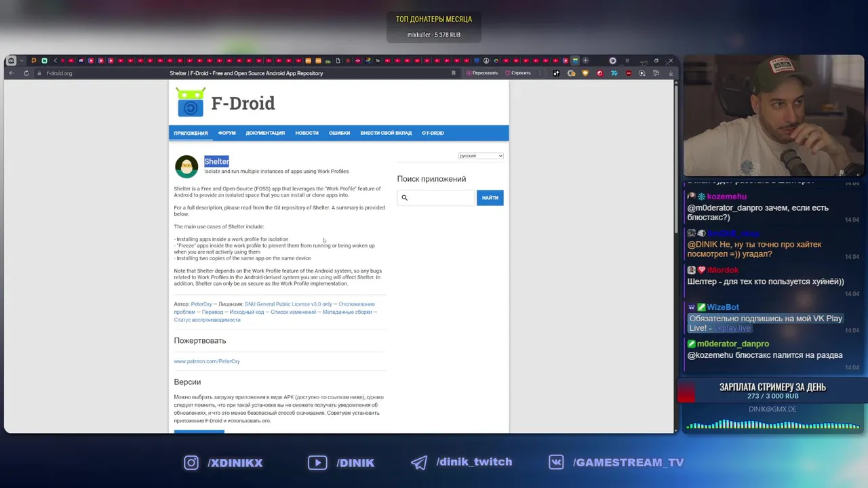The height and width of the screenshot is (488, 868).
Task: Open the browser downloads icon
Action: (x=671, y=73)
